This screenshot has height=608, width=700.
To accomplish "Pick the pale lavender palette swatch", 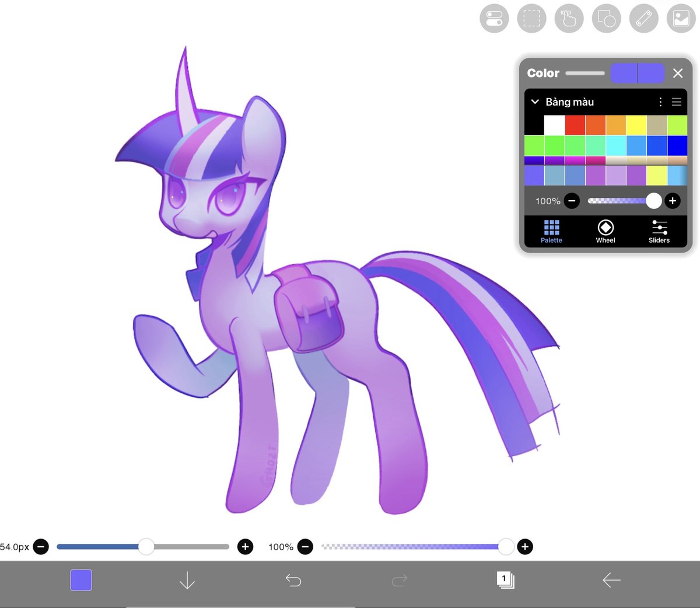I will point(616,176).
